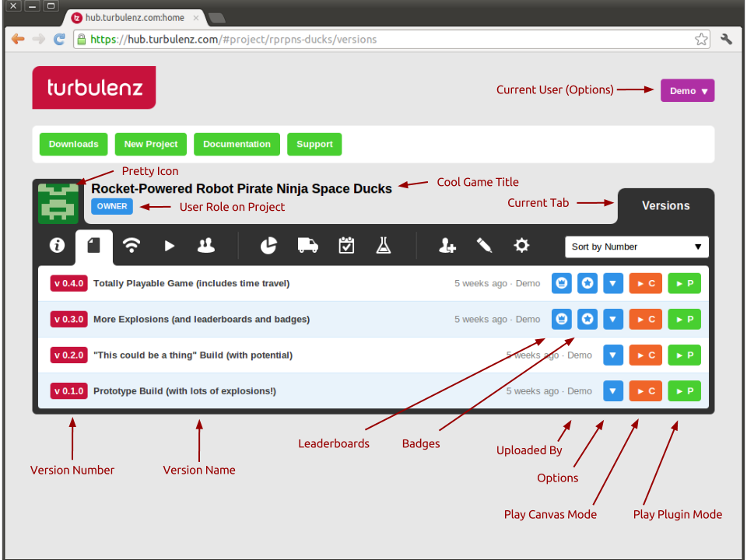Expand options dropdown for v 0.2.0
Screen dimensions: 747x560
click(613, 355)
